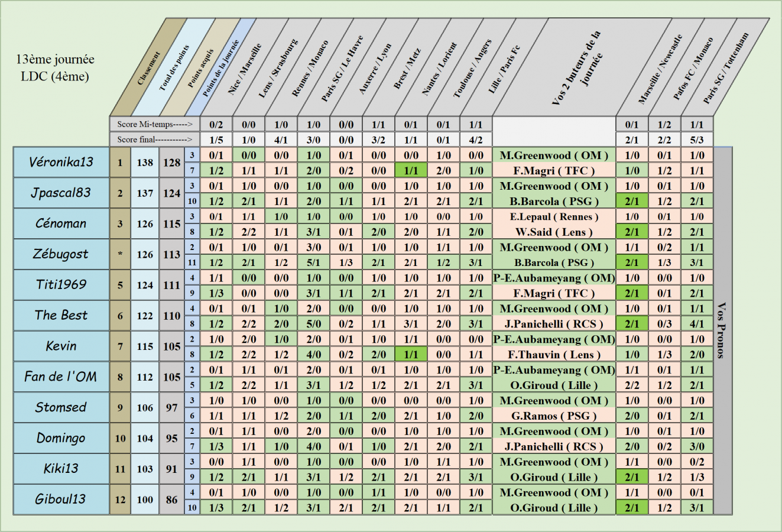
Task: Select the Vos 2 buteurs de la journée header
Action: [x=576, y=68]
